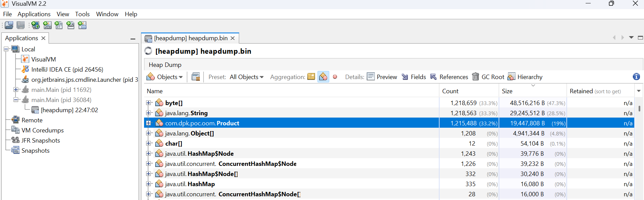Toggle the Hierarchy details view
Image resolution: width=644 pixels, height=200 pixels.
tap(525, 77)
